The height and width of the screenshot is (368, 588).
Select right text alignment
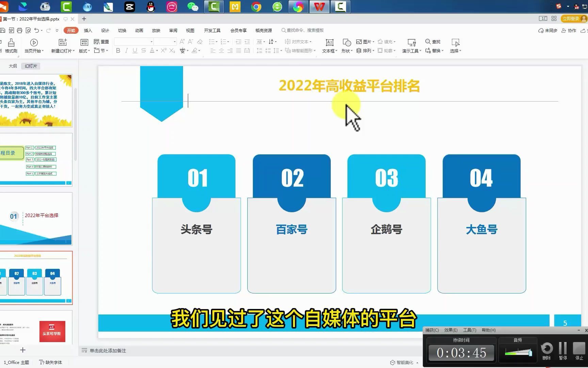tap(230, 50)
